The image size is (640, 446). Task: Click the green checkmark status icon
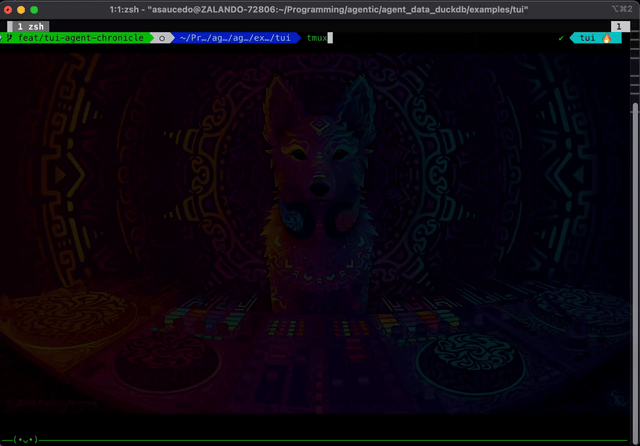(561, 38)
